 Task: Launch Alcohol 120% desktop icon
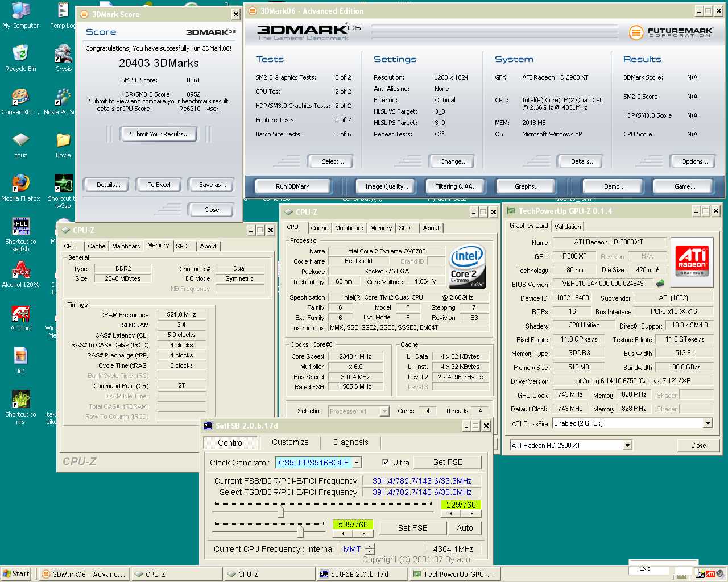coord(20,275)
